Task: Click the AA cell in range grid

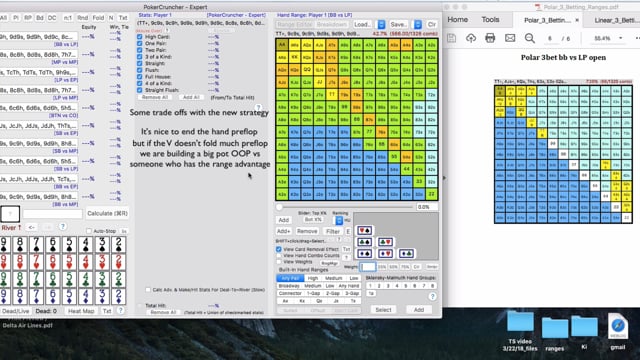Action: pyautogui.click(x=282, y=44)
